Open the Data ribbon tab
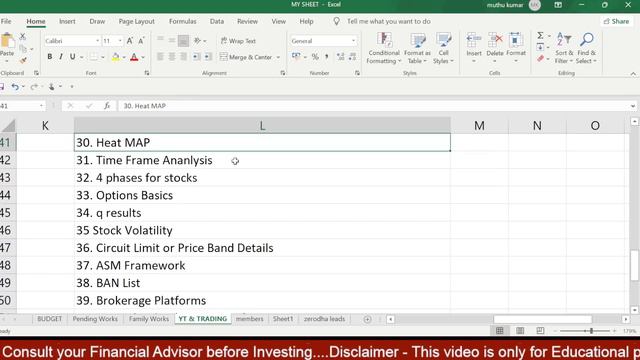Viewport: 640px width, 360px height. tap(217, 21)
